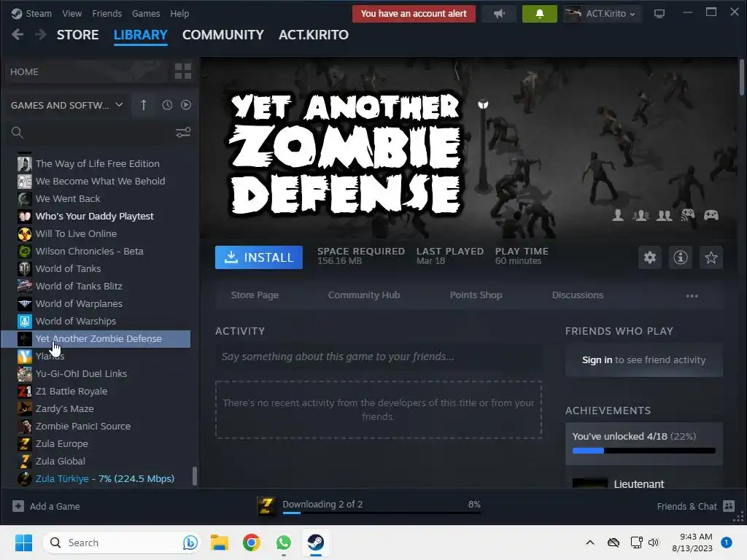
Task: Open the Steam menu
Action: [39, 13]
